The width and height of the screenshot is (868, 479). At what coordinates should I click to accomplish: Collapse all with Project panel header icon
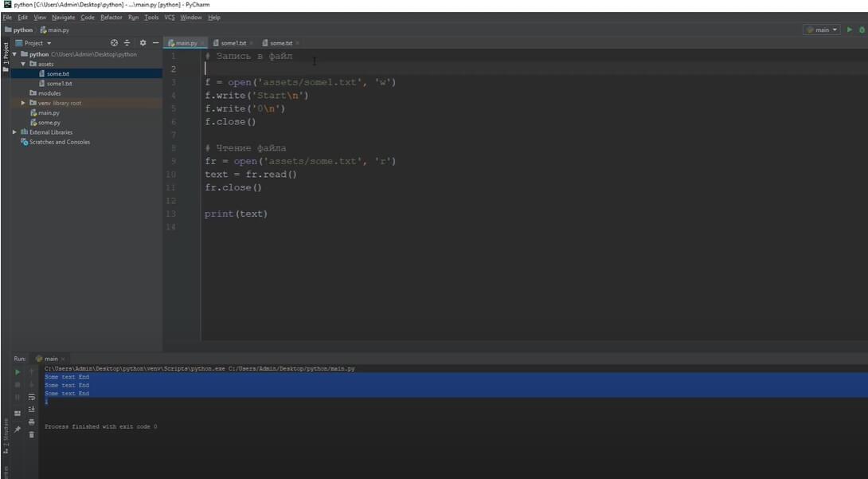point(127,42)
